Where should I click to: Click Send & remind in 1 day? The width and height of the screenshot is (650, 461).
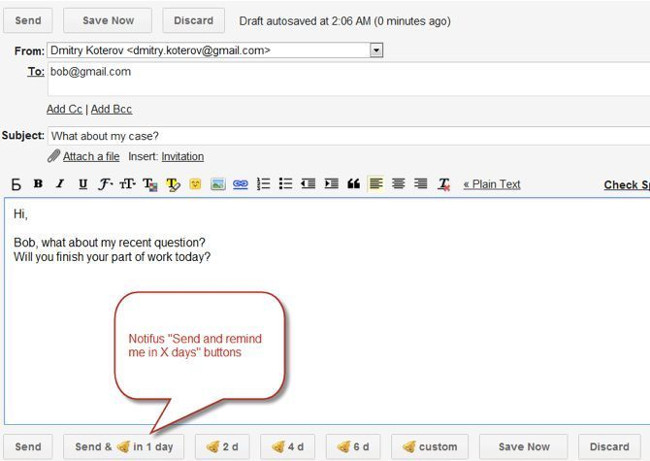click(124, 446)
